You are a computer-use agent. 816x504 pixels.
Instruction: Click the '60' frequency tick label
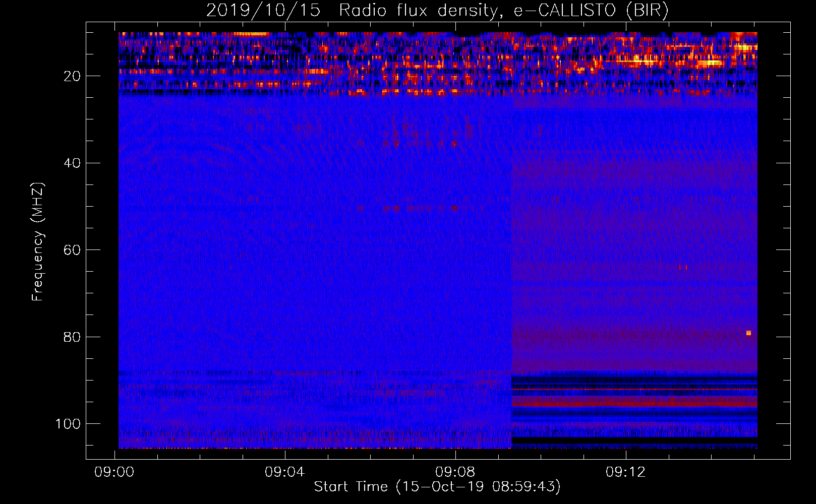tap(73, 250)
